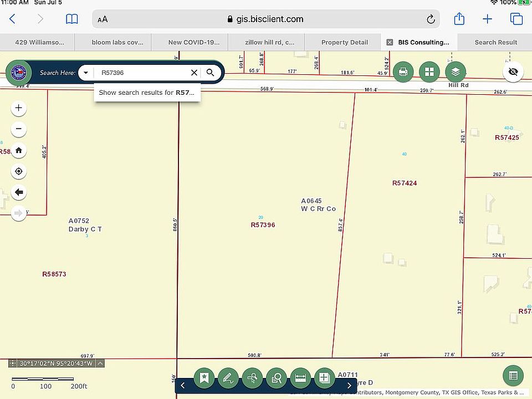The width and height of the screenshot is (532, 399).
Task: Click the magnifier search icon in search bar
Action: click(211, 73)
